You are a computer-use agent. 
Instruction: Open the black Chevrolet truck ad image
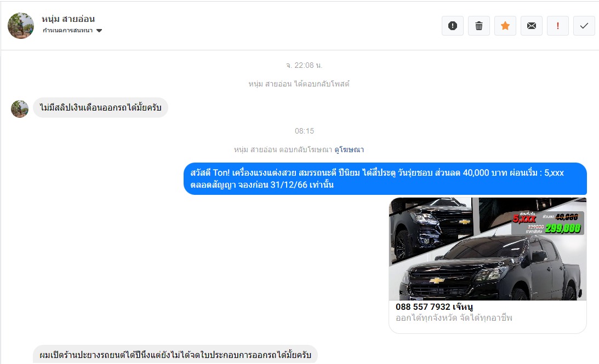[x=487, y=249]
